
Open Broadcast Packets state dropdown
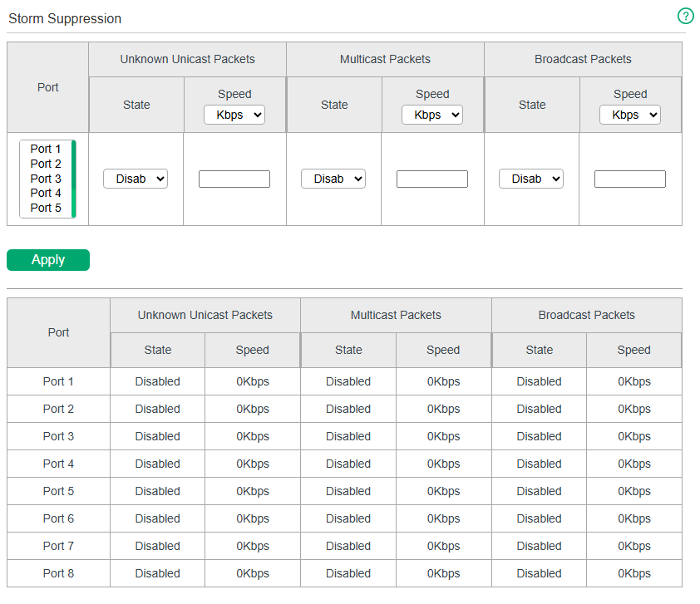530,179
